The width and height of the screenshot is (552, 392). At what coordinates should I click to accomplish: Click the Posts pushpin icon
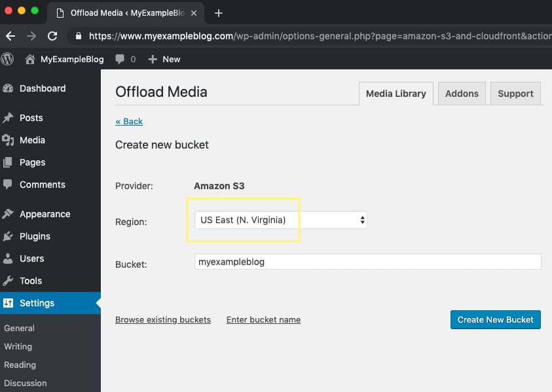point(8,118)
